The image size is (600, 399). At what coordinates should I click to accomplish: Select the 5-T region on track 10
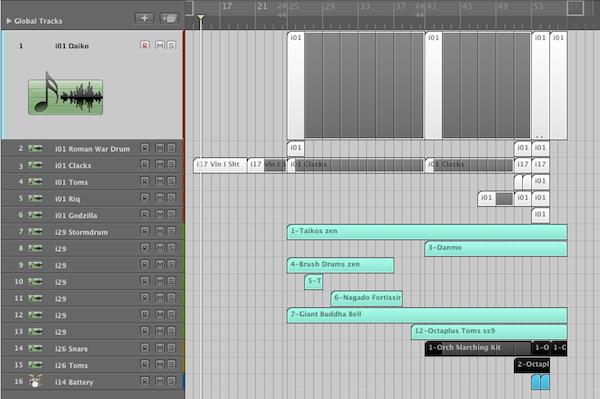point(314,282)
